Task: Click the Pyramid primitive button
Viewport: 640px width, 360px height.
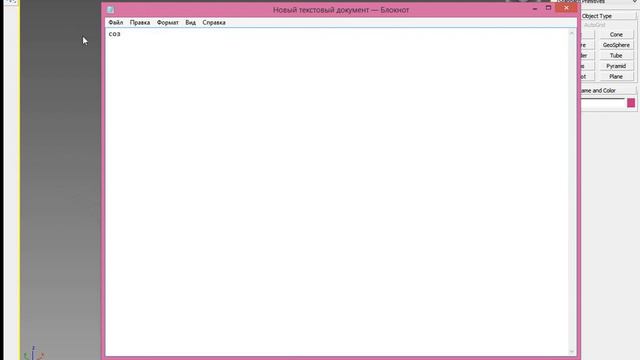Action: pos(616,66)
